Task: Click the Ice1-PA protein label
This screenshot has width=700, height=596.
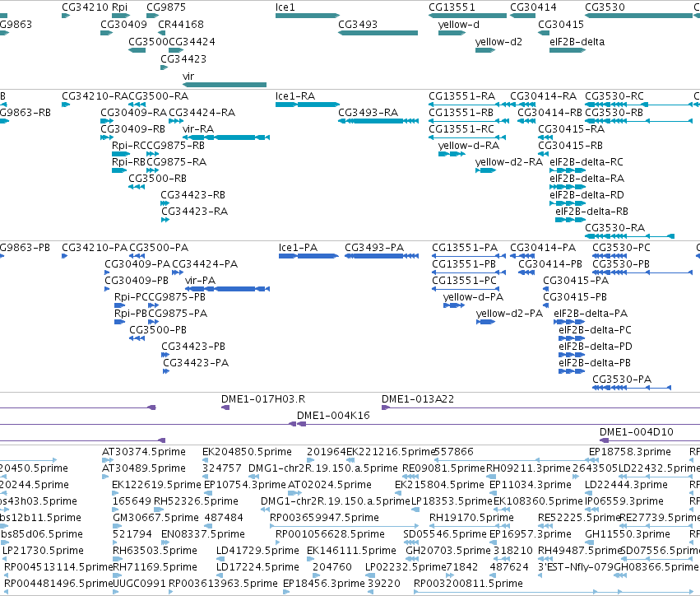Action: click(x=299, y=248)
